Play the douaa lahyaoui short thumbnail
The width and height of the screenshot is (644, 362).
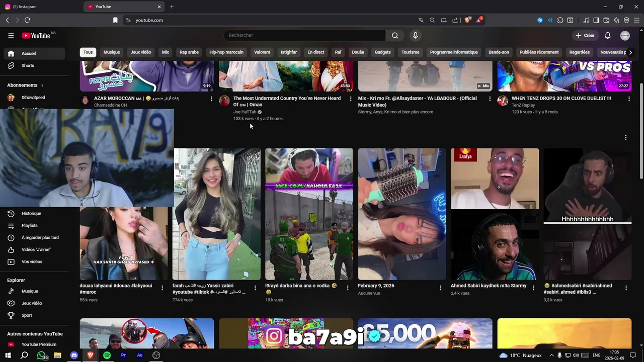(x=124, y=243)
